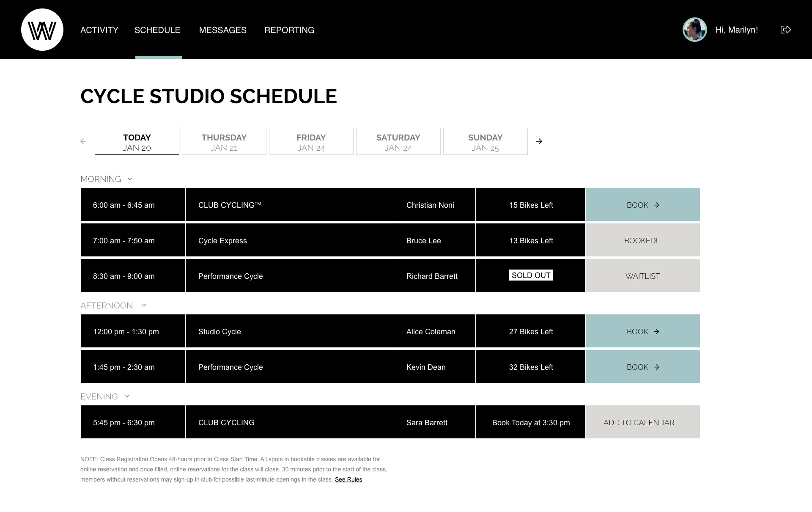The image size is (812, 512).
Task: Go to previous dates with left arrow
Action: (x=83, y=141)
